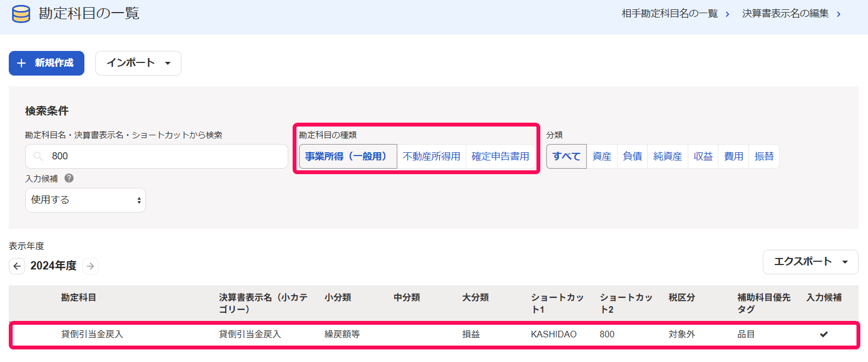
Task: Click the 中分類 column header
Action: click(407, 297)
